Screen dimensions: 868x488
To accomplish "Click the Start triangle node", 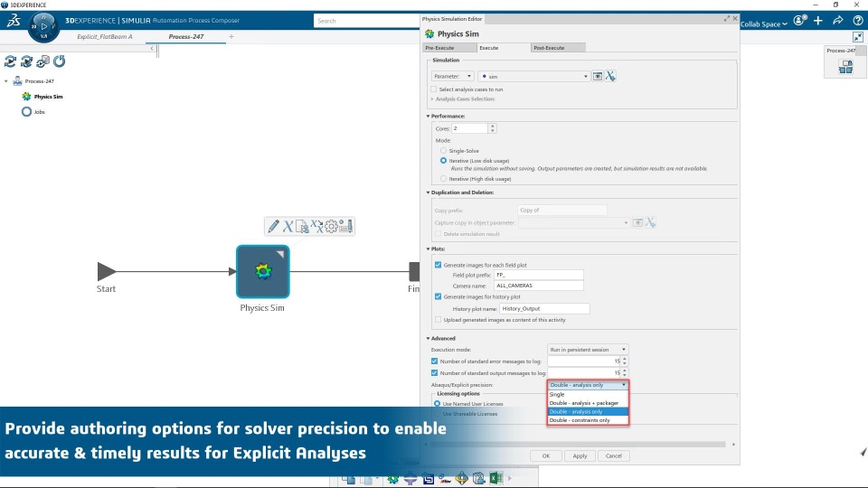I will [x=107, y=271].
